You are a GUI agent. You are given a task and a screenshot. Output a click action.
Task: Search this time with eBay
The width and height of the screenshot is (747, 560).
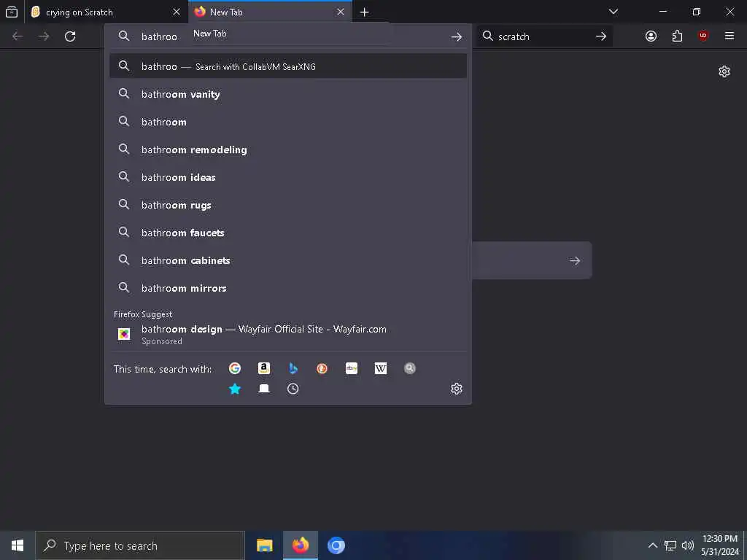coord(351,368)
